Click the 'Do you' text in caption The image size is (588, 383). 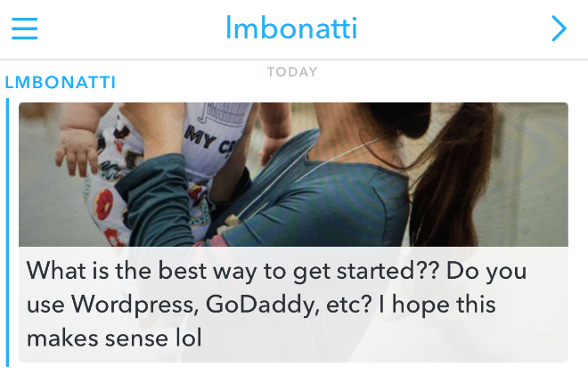(x=486, y=271)
